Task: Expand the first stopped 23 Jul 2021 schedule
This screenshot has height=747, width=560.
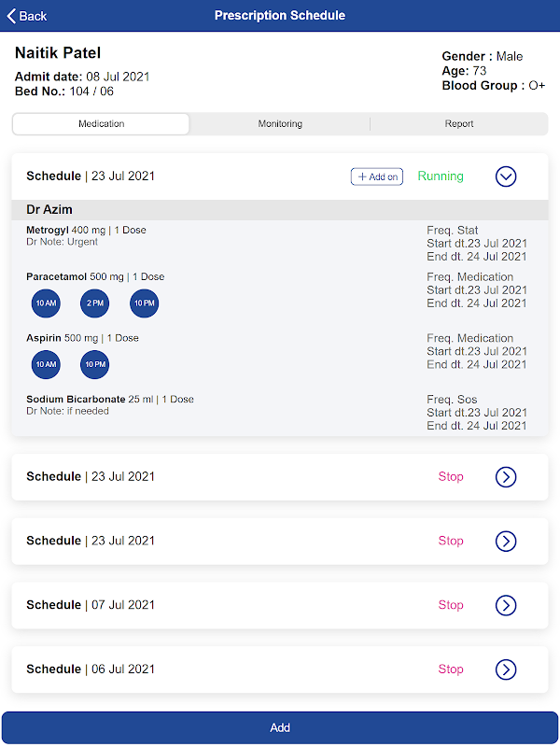Action: pos(506,477)
